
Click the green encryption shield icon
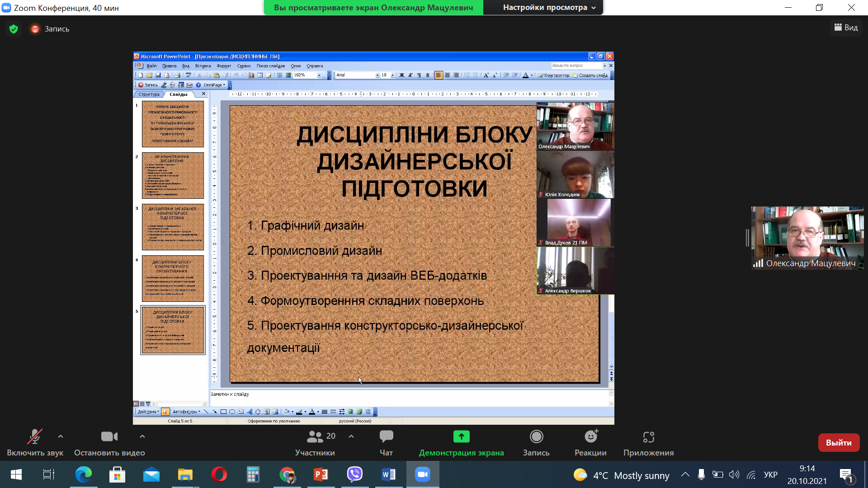[14, 29]
